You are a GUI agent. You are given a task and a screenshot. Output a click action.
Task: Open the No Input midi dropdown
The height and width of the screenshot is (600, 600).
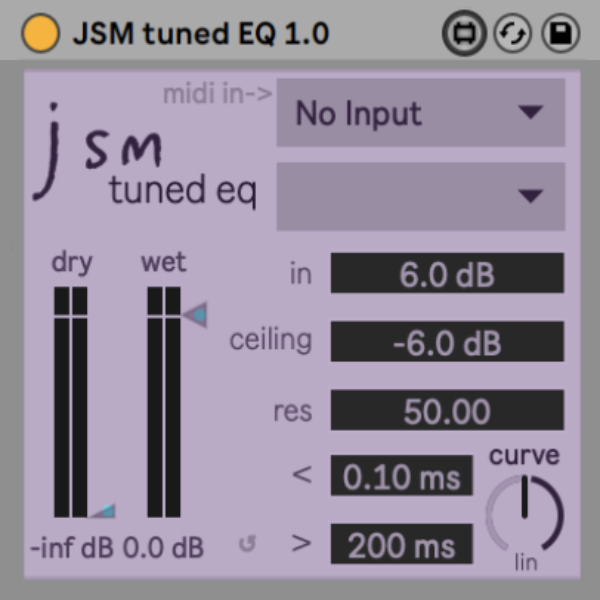[420, 113]
